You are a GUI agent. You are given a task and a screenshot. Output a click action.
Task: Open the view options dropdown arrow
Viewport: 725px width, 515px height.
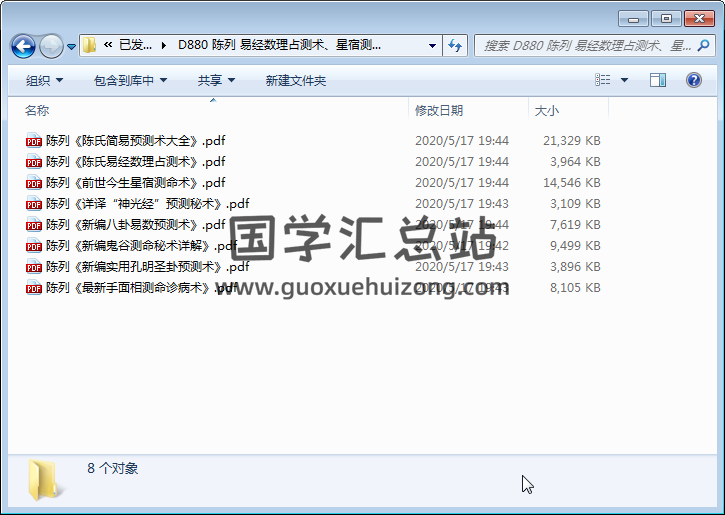[x=624, y=80]
